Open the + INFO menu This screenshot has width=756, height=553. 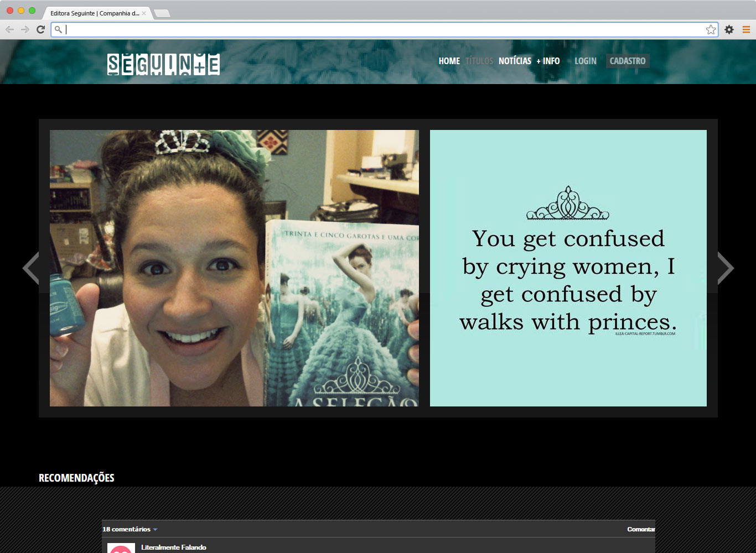tap(548, 61)
